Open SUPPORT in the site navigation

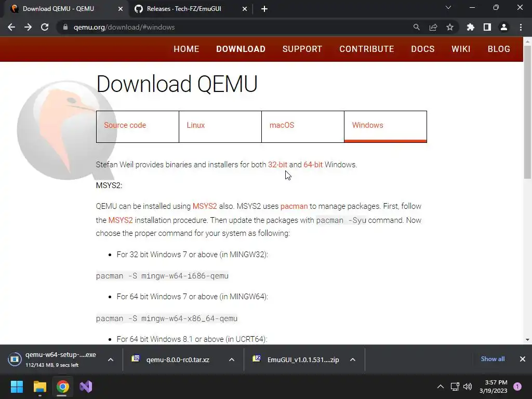click(x=302, y=49)
